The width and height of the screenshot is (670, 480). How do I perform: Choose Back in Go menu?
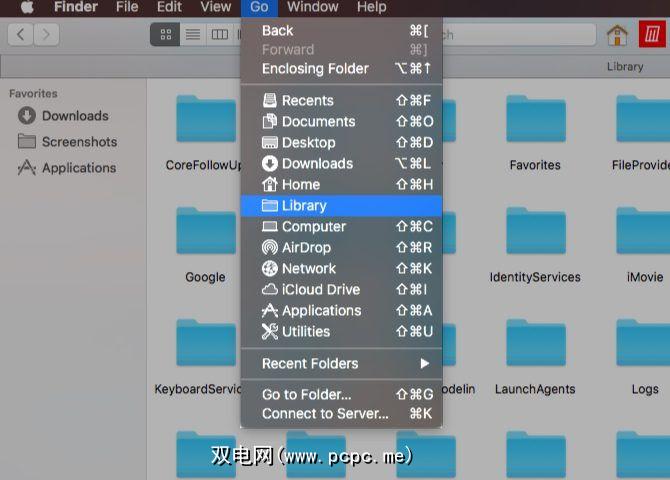[x=341, y=31]
